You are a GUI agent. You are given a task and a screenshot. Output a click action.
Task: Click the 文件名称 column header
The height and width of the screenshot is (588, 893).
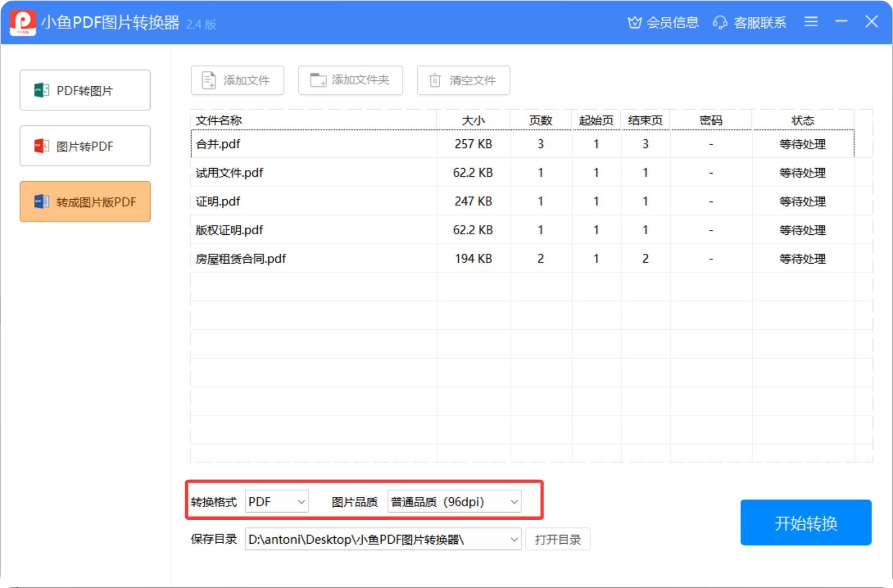coord(218,121)
